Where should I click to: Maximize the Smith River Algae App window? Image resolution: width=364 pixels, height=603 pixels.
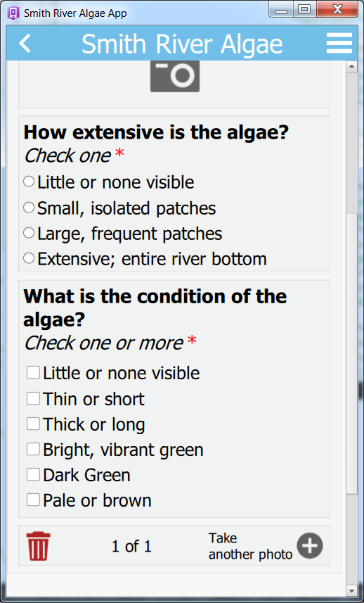pyautogui.click(x=304, y=10)
